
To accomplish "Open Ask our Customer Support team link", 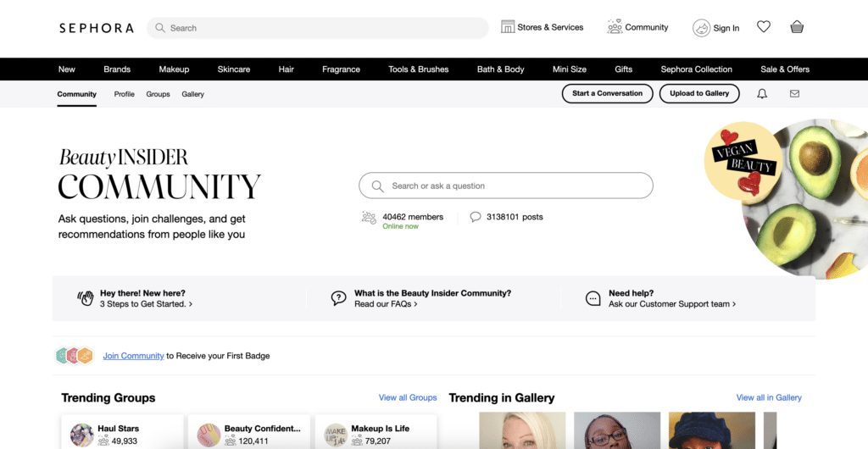I will point(672,303).
